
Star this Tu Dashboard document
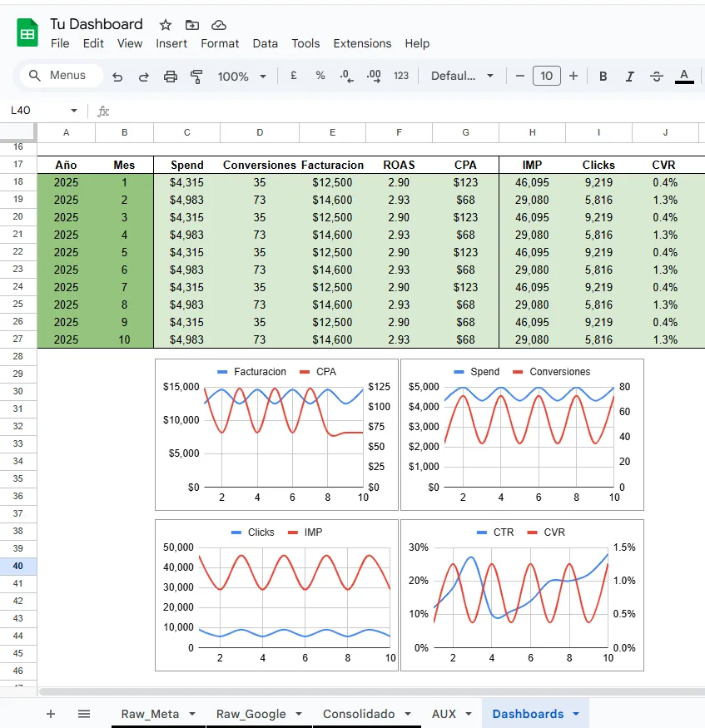(x=166, y=25)
